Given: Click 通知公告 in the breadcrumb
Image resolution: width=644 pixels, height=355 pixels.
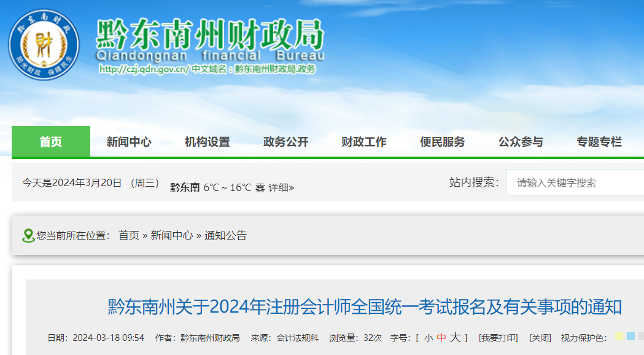Looking at the screenshot, I should click(x=225, y=235).
